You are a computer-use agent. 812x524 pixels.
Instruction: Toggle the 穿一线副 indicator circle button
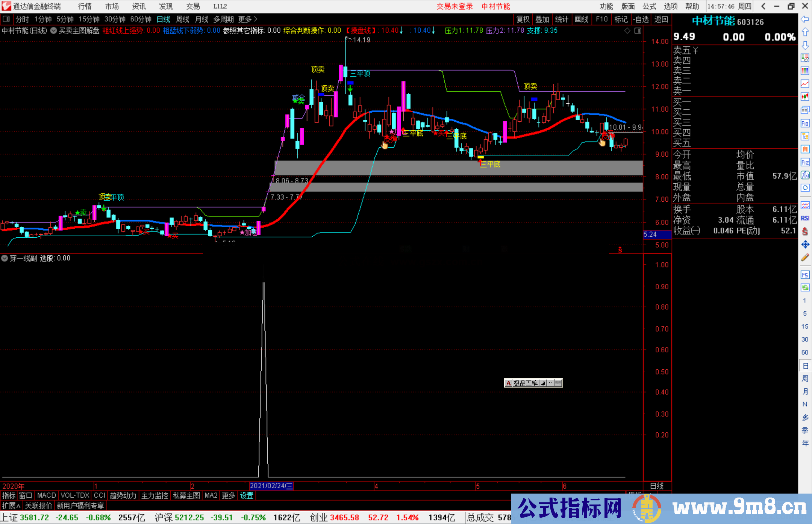5,258
